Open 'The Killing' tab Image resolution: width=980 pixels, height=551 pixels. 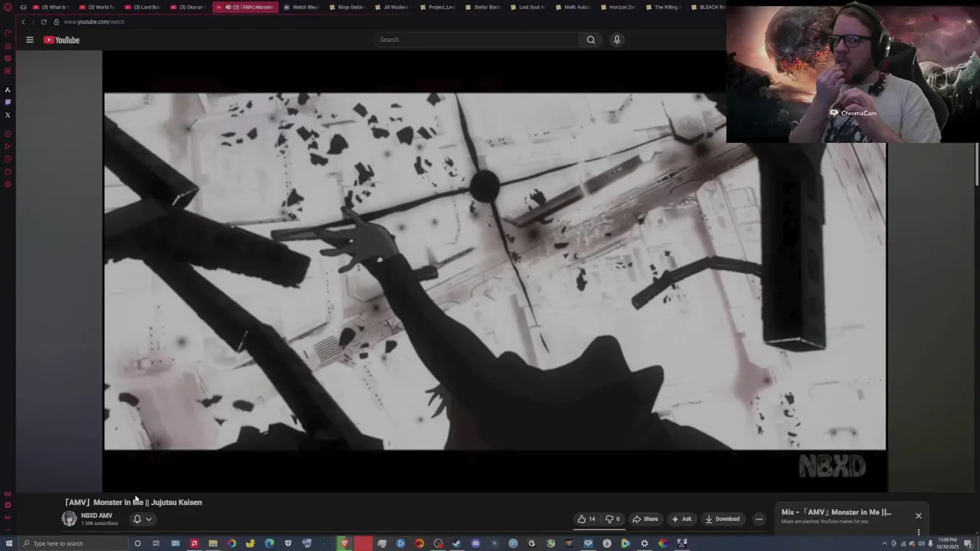(663, 7)
